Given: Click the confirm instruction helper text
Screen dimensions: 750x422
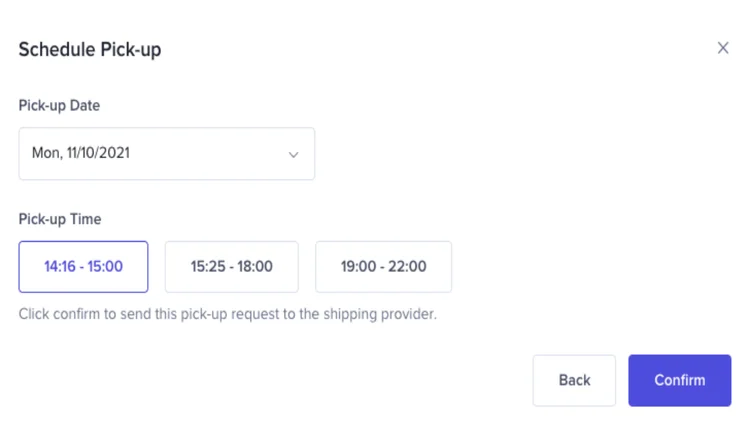Looking at the screenshot, I should point(228,314).
